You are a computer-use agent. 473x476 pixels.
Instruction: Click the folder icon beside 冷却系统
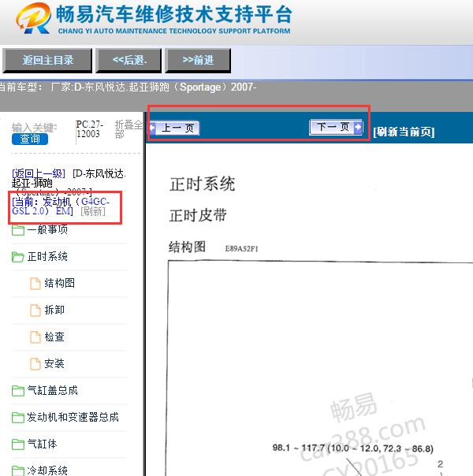coord(18,470)
